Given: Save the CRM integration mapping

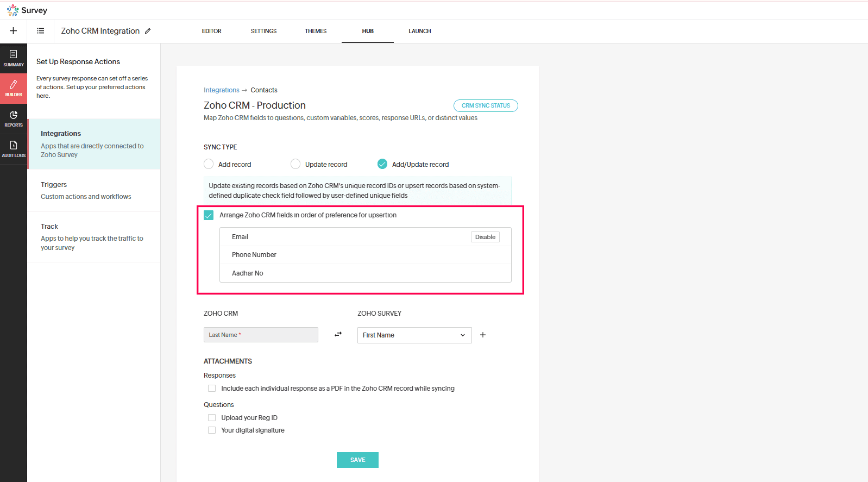Looking at the screenshot, I should pos(357,460).
